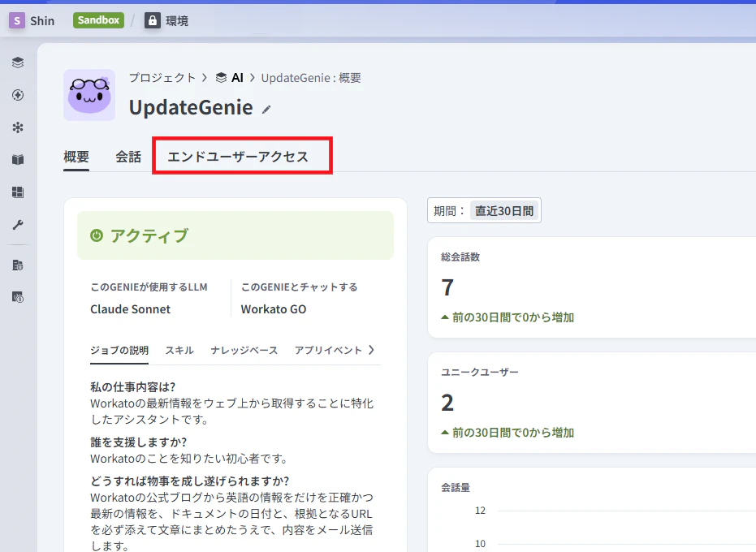Click the 環境 environment label
This screenshot has width=756, height=552.
pyautogui.click(x=177, y=21)
